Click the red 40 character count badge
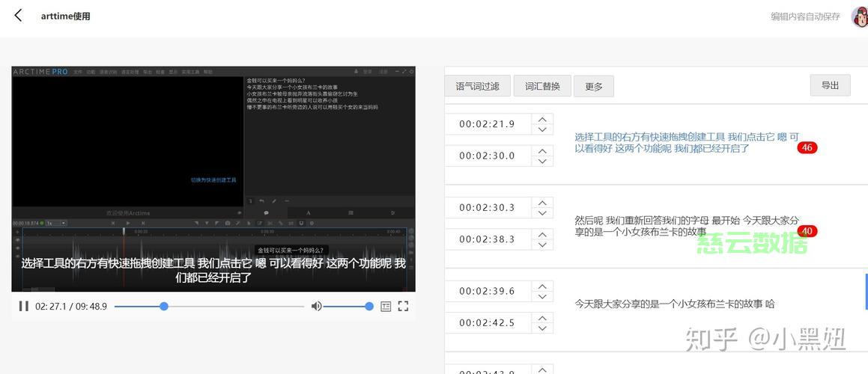 pos(807,231)
